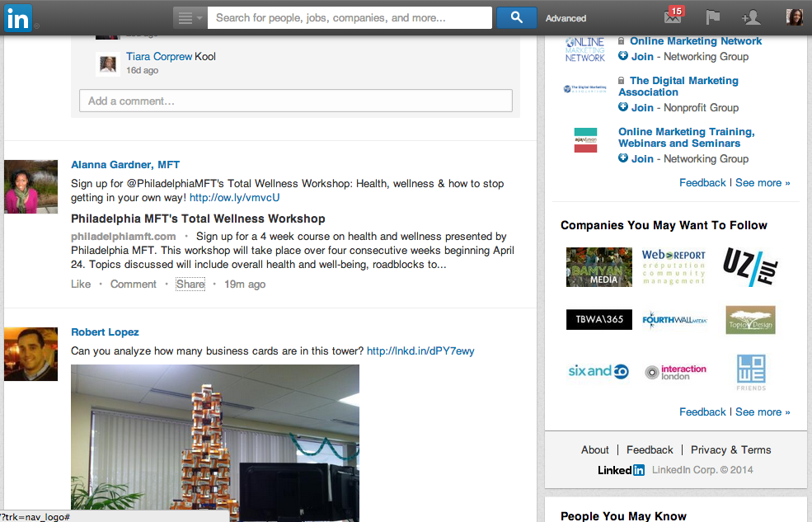Open interaction london company logo
This screenshot has height=522, width=812.
(675, 372)
